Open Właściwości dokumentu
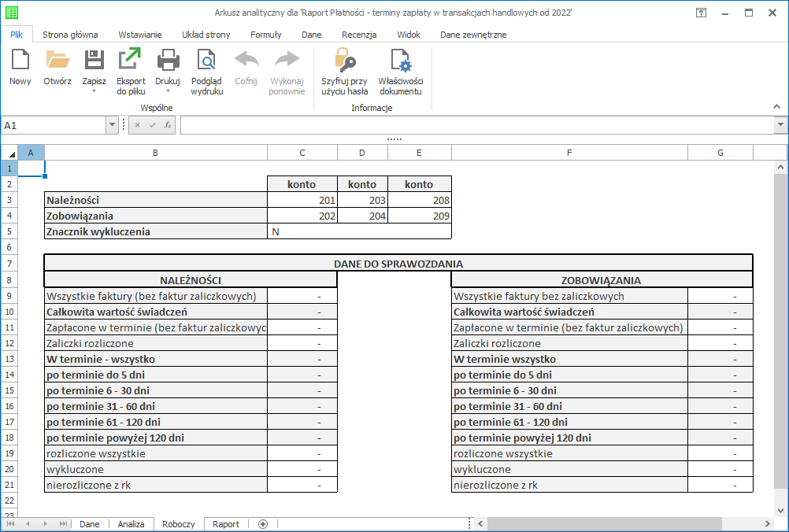 401,61
